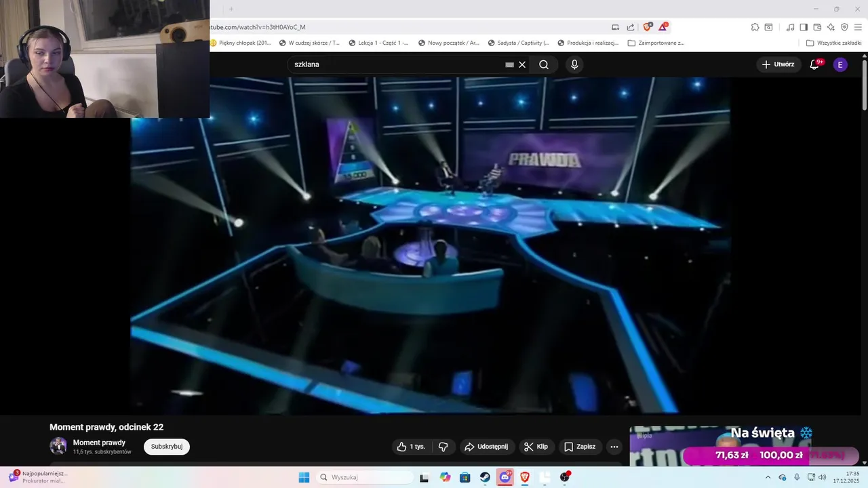Open the Microsoft Store taskbar icon
The height and width of the screenshot is (488, 868).
point(465,477)
